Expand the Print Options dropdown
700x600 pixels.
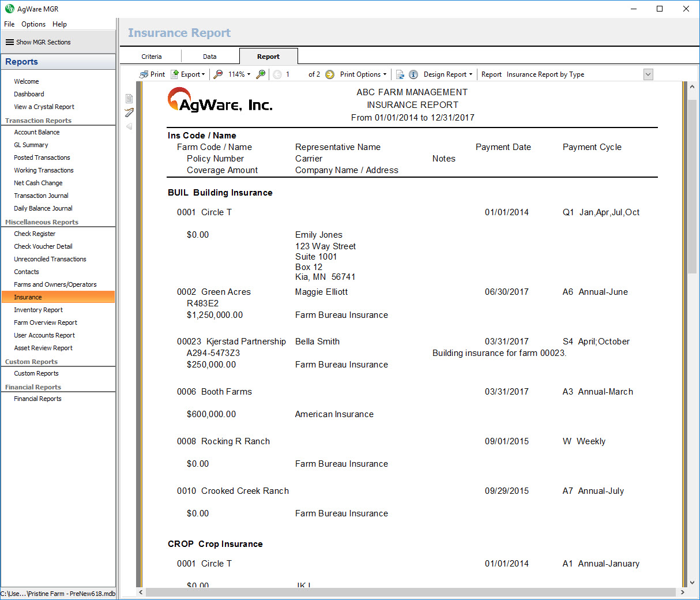[x=363, y=74]
